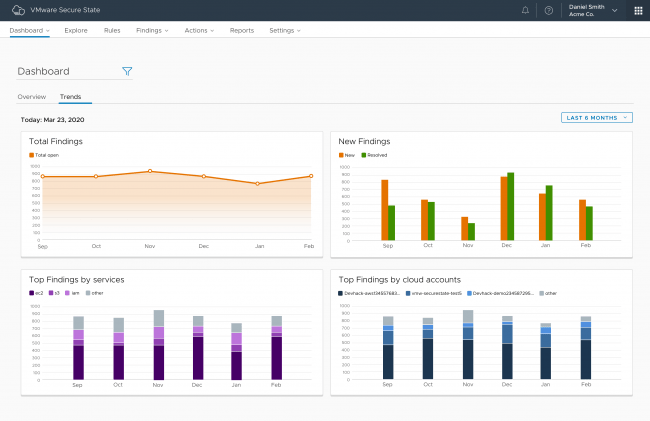Toggle the vmw-securestate-test5 legend item
The width and height of the screenshot is (650, 421).
[x=434, y=293]
